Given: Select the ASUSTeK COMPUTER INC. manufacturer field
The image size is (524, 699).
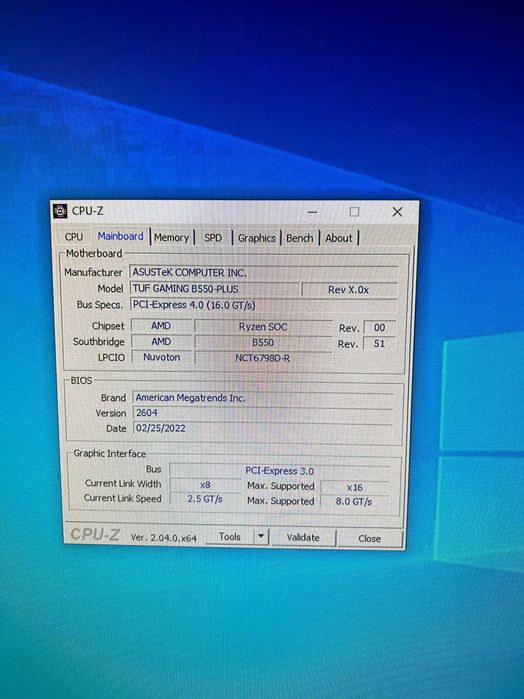Looking at the screenshot, I should (x=264, y=272).
